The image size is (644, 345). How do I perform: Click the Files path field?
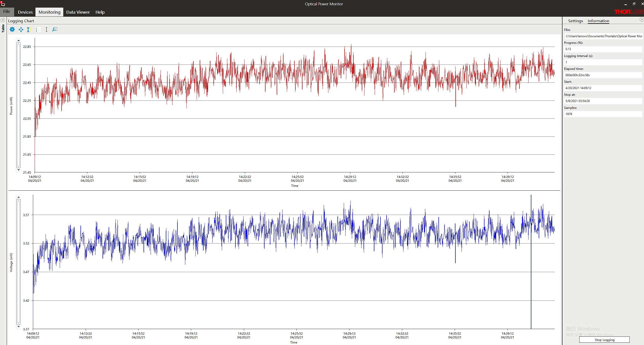click(x=603, y=36)
